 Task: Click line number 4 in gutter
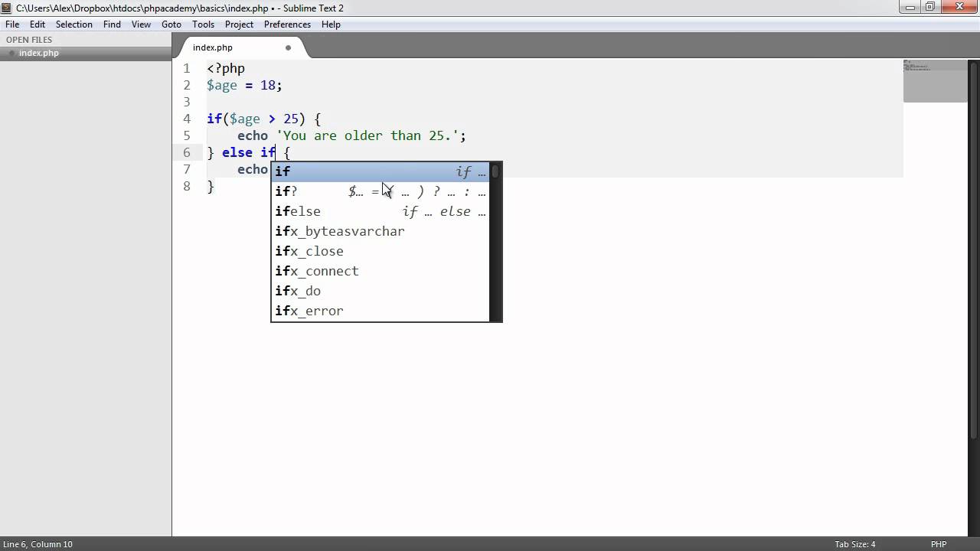(x=187, y=119)
